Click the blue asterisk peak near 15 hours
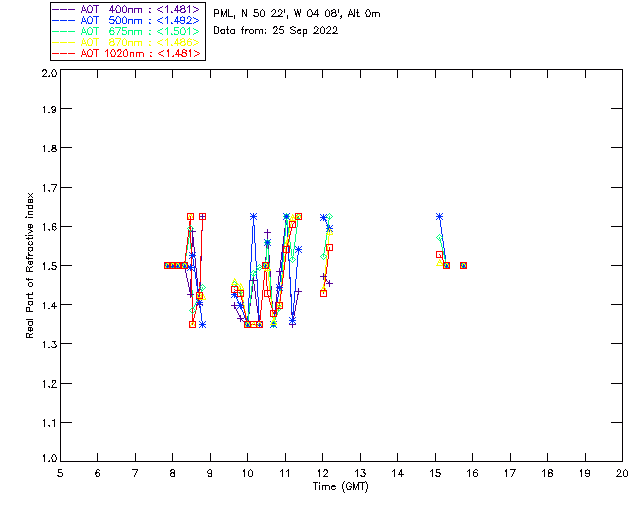Screen dimensions: 640x512 pos(439,217)
